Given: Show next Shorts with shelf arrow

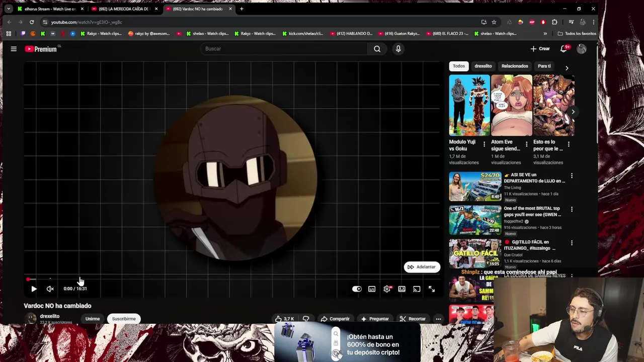Looking at the screenshot, I should point(573,112).
